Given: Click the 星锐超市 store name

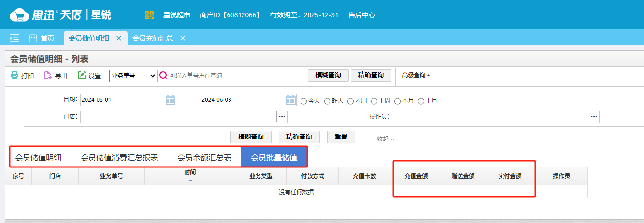Looking at the screenshot, I should [177, 15].
